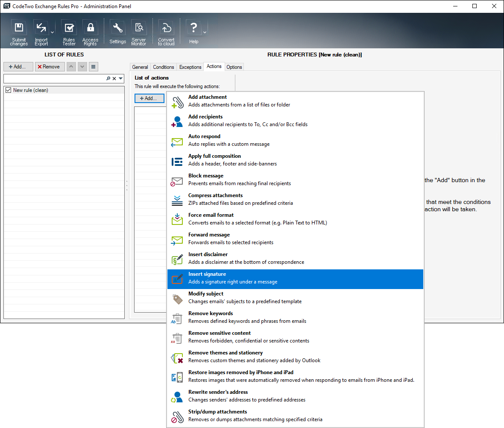The width and height of the screenshot is (504, 428).
Task: Switch to the General tab
Action: [x=140, y=67]
